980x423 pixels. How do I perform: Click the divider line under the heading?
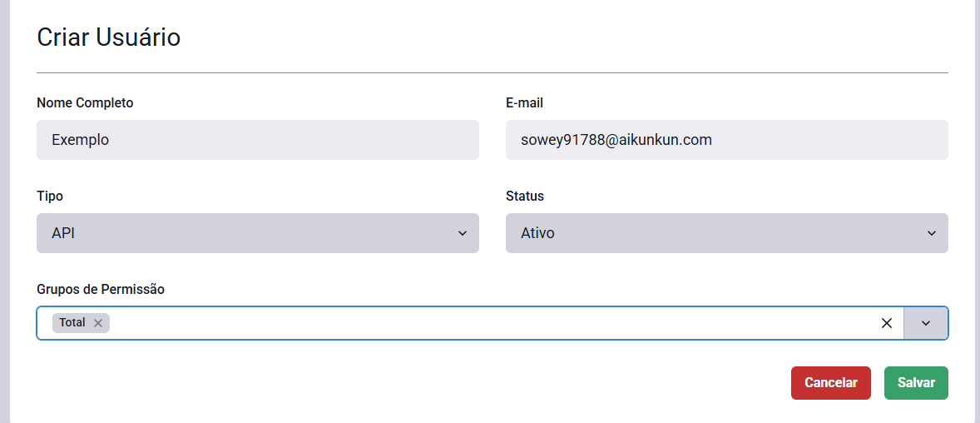pos(492,73)
